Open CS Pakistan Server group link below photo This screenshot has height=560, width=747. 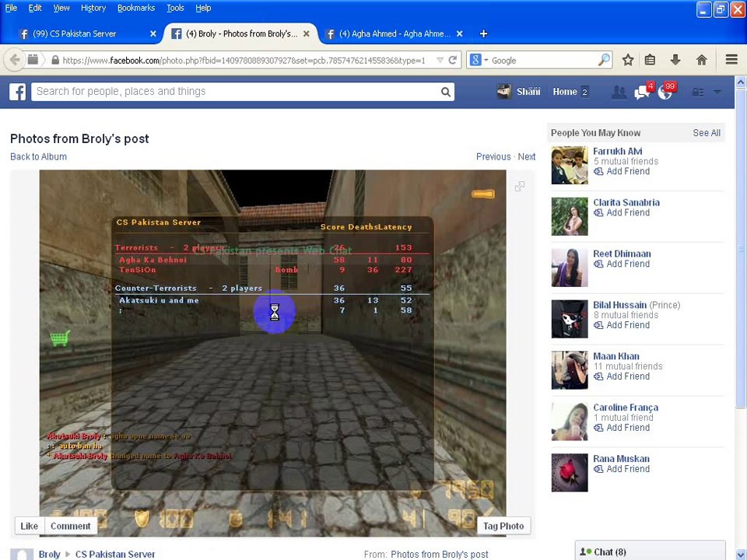click(115, 555)
